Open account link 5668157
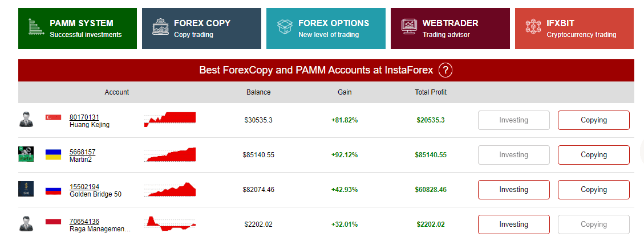This screenshot has width=644, height=241. click(x=83, y=152)
